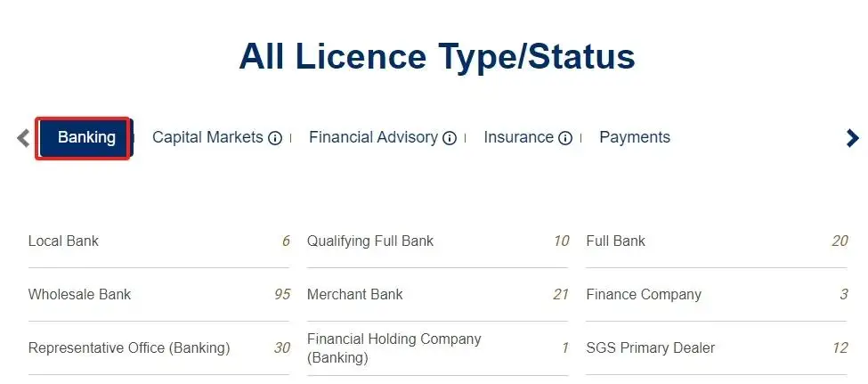Select the Banking tab
Image resolution: width=868 pixels, height=384 pixels.
[x=85, y=137]
